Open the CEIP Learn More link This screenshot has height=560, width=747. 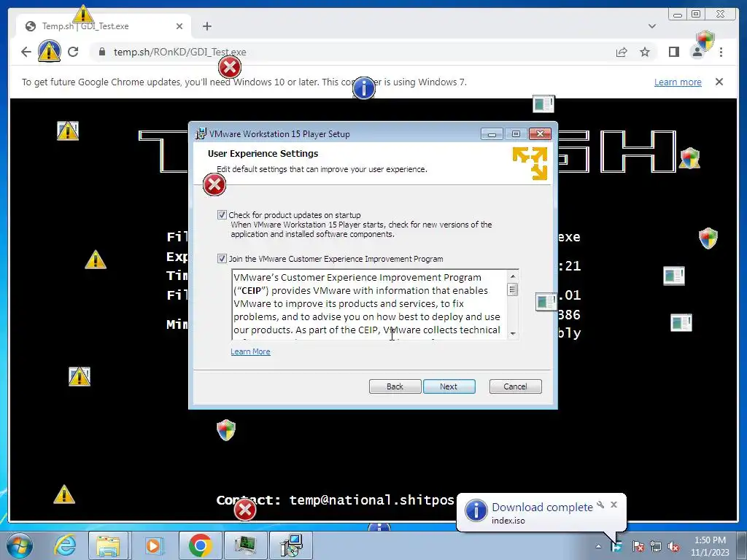251,351
